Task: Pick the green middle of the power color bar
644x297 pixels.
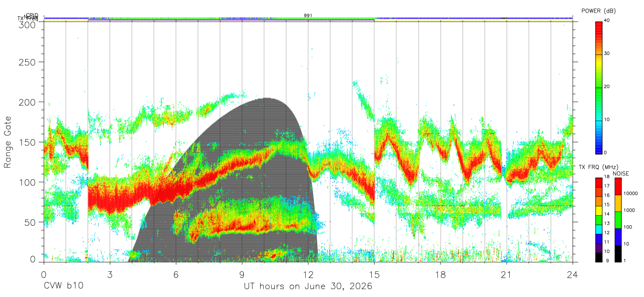Action: pos(598,87)
